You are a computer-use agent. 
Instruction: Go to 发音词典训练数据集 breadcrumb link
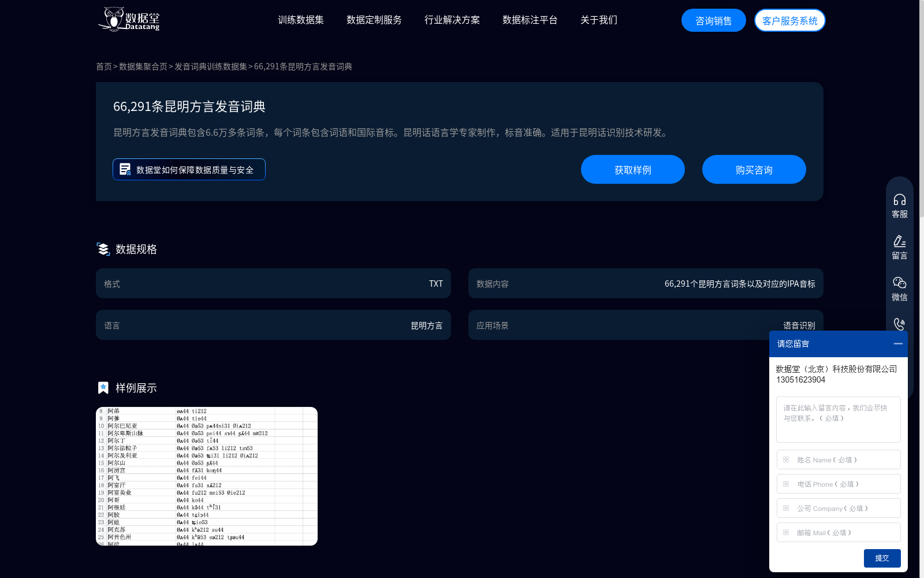(x=211, y=66)
